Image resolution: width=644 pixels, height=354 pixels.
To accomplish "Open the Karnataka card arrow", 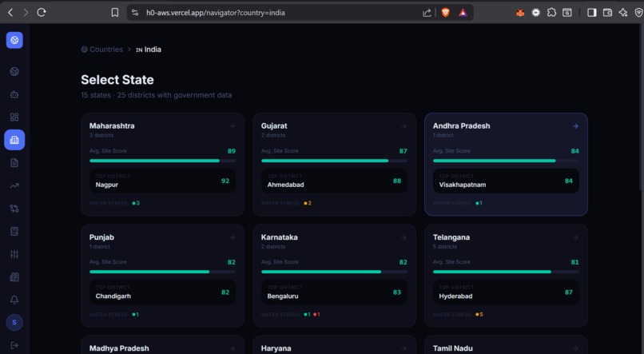I will 404,237.
